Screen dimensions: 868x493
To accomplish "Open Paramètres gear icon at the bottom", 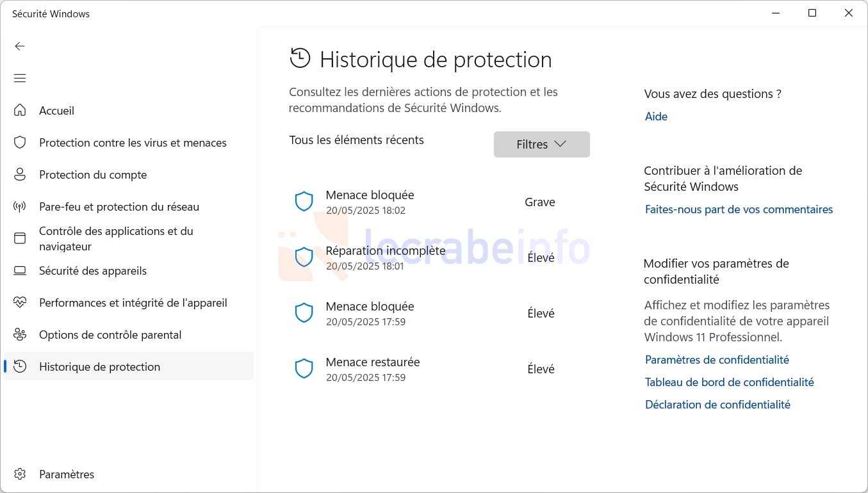I will pos(20,474).
